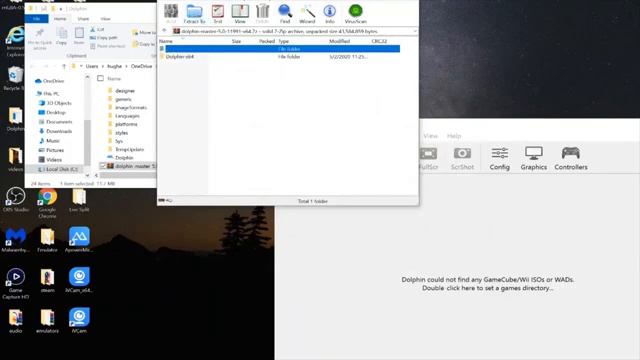Sort by the Size column in WinRAR
The image size is (640, 360).
click(236, 41)
